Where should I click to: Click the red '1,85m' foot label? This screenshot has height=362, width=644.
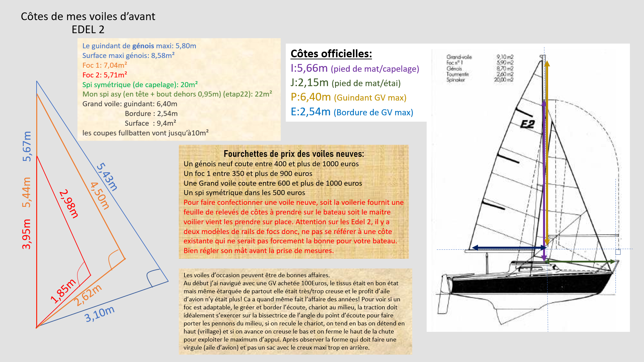click(63, 291)
